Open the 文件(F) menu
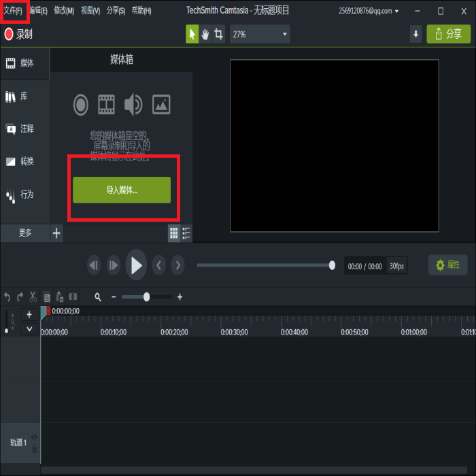 (13, 12)
